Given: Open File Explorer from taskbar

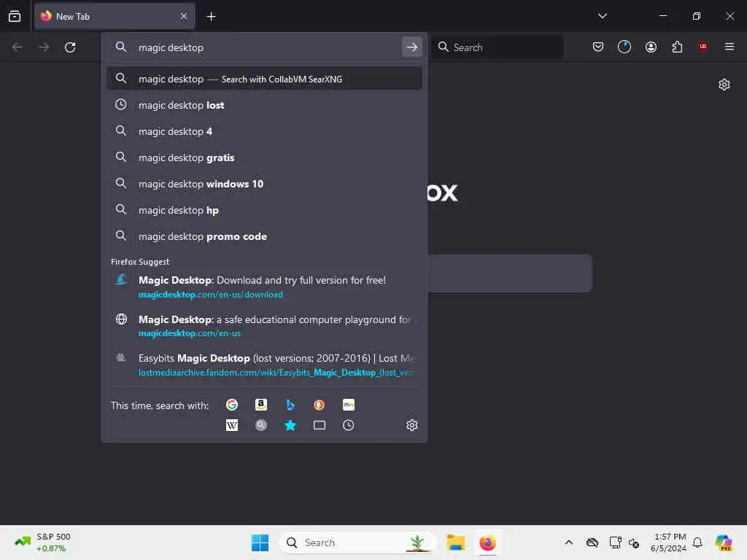Looking at the screenshot, I should click(455, 542).
